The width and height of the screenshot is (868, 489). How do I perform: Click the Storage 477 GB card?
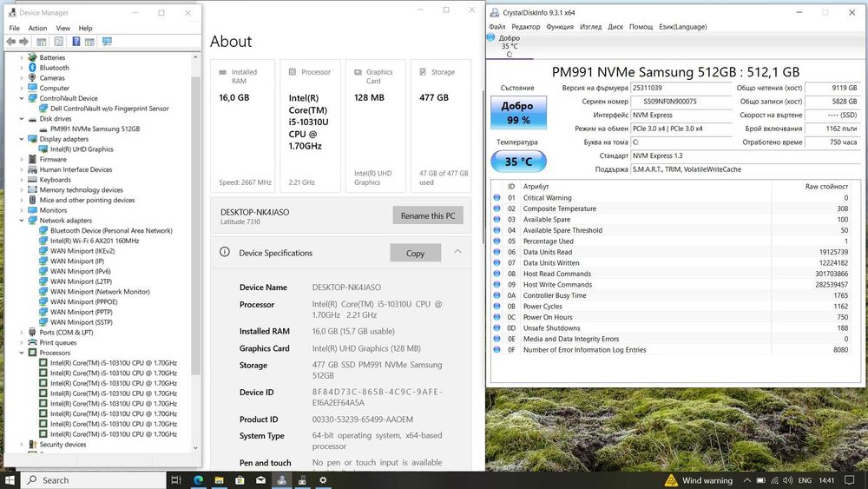click(441, 126)
